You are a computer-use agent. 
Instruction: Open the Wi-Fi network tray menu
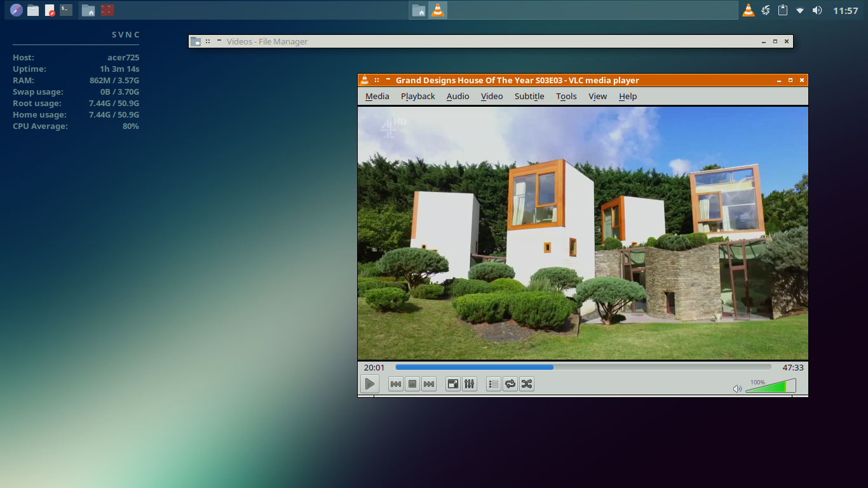point(800,10)
